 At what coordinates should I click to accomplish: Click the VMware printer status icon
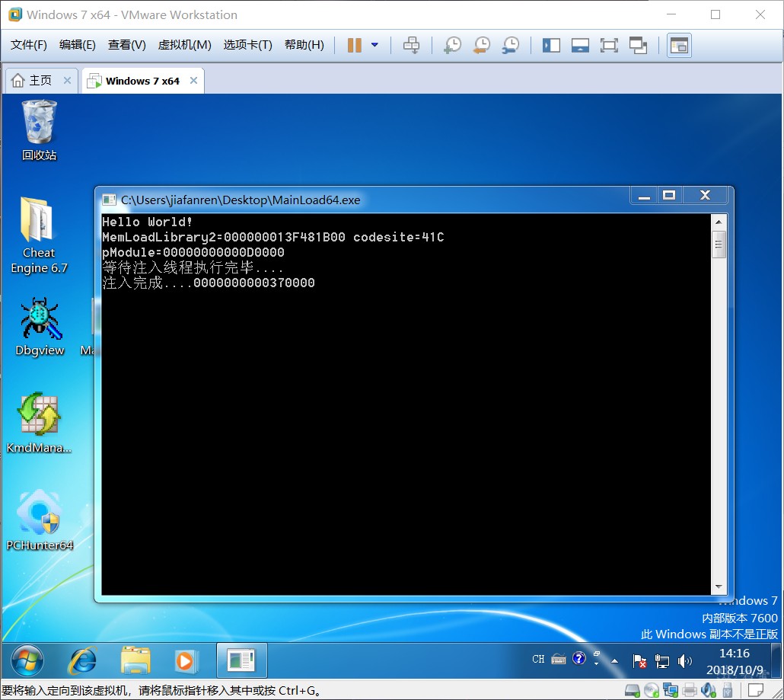click(690, 691)
